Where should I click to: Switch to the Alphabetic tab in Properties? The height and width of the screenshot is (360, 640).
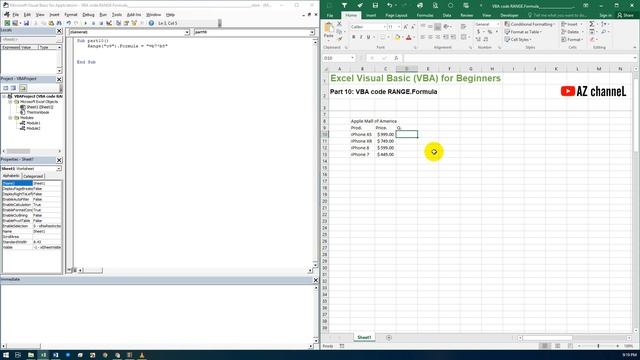[x=11, y=176]
